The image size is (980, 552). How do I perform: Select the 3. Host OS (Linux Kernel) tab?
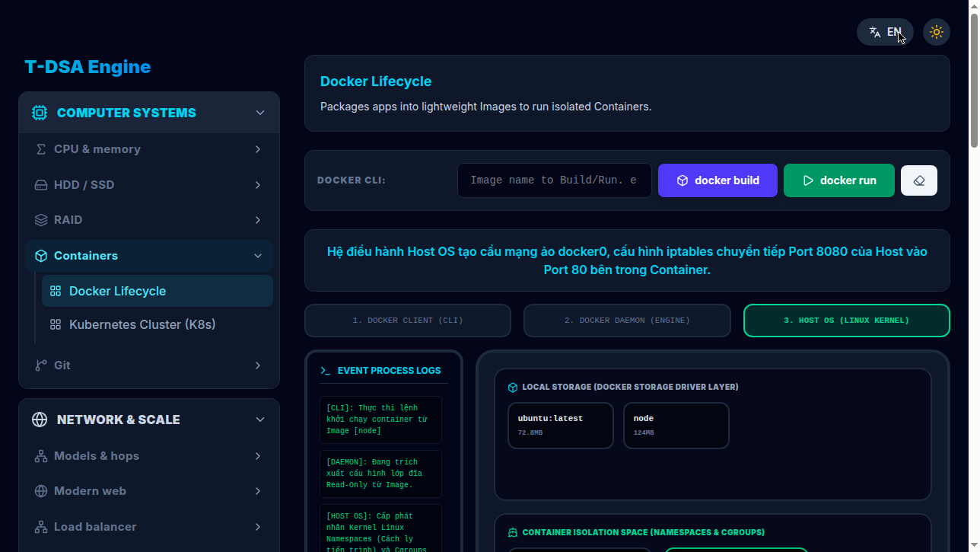click(847, 321)
